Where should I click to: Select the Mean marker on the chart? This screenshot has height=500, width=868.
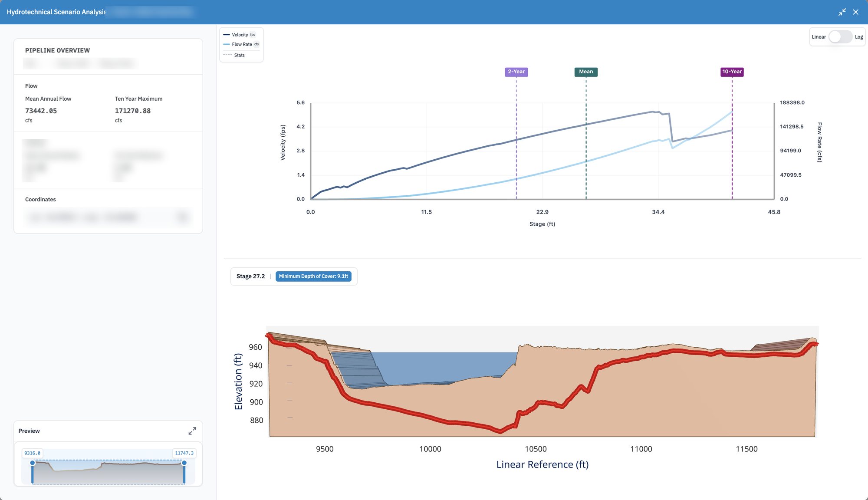click(x=586, y=72)
